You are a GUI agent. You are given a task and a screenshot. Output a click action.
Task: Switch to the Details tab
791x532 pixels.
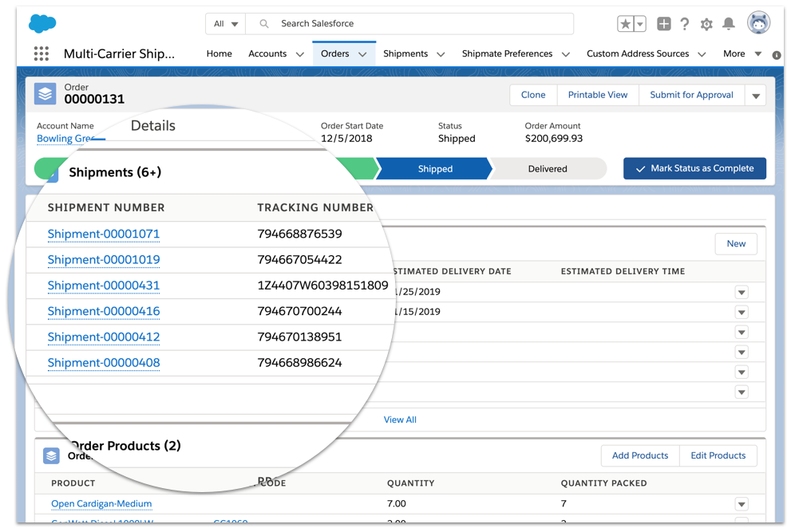(153, 125)
